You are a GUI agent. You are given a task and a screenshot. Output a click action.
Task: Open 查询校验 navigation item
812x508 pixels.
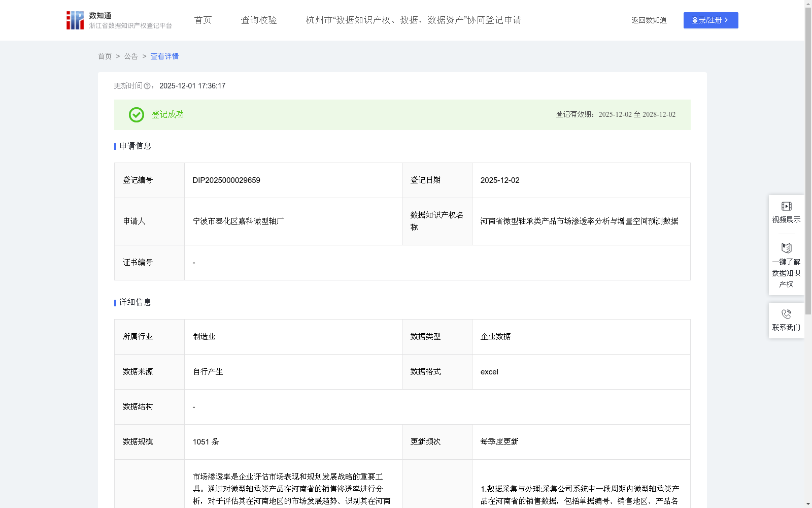pos(259,20)
